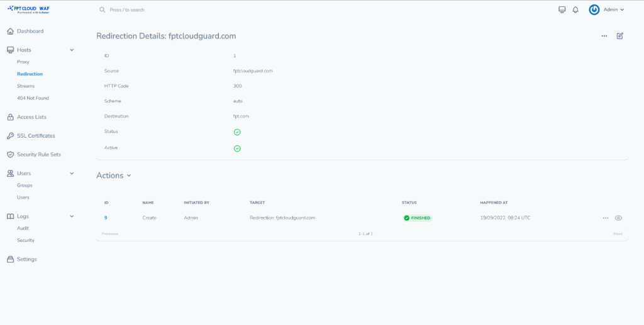
Task: Open the notifications bell
Action: 575,10
